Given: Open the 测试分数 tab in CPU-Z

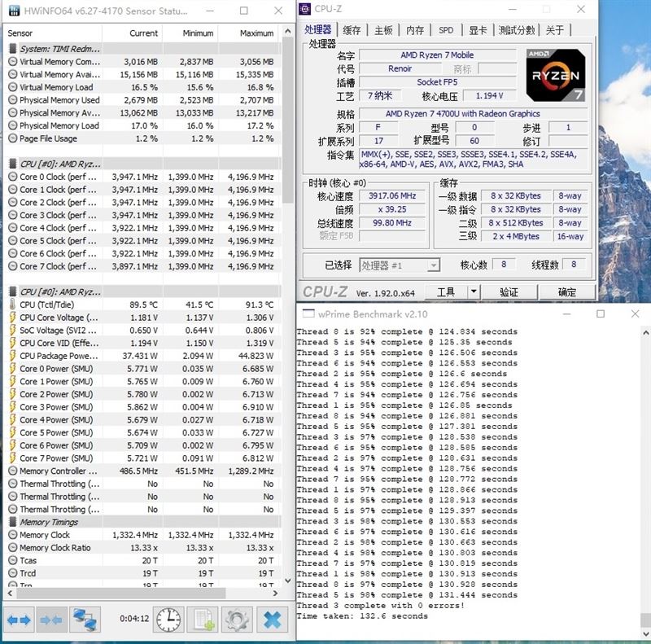Looking at the screenshot, I should coord(516,30).
